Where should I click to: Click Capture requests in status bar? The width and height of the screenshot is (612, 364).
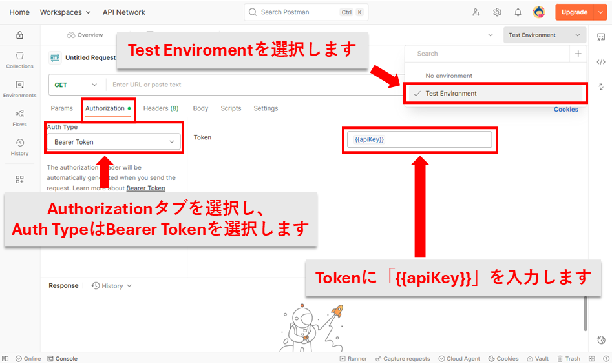[403, 359]
